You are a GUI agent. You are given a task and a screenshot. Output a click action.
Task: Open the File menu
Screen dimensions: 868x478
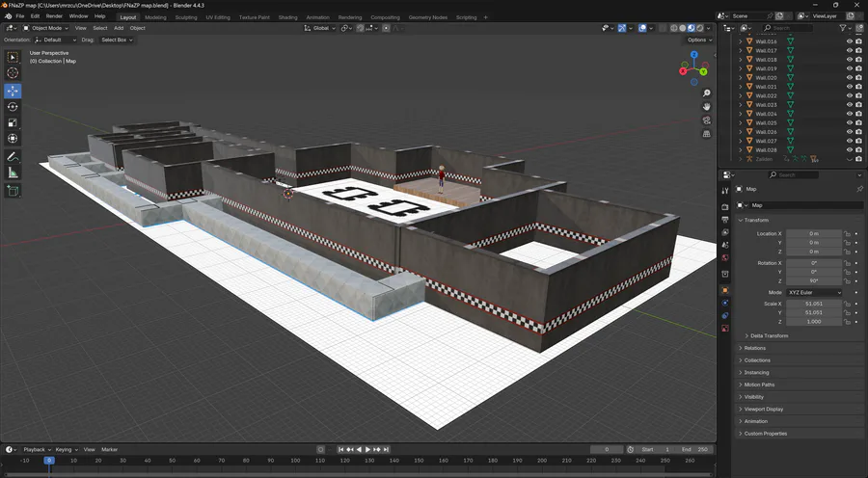[20, 16]
